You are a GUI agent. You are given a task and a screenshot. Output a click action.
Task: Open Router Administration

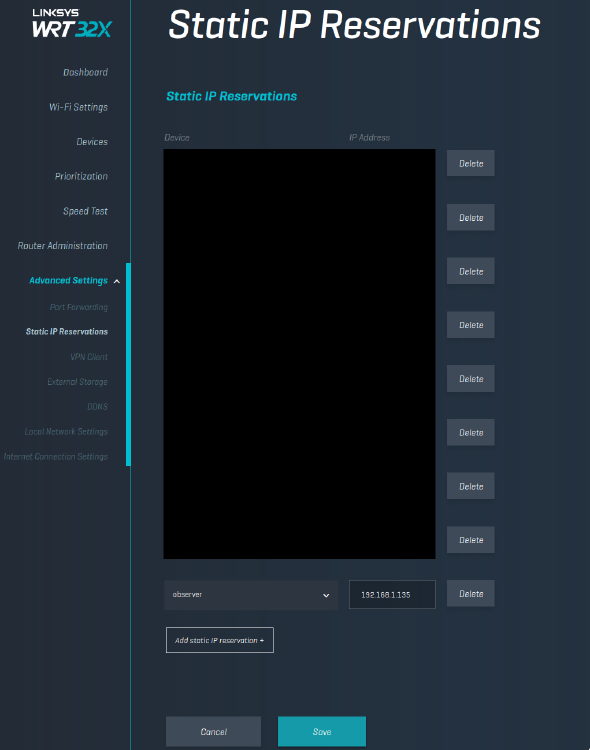point(63,246)
